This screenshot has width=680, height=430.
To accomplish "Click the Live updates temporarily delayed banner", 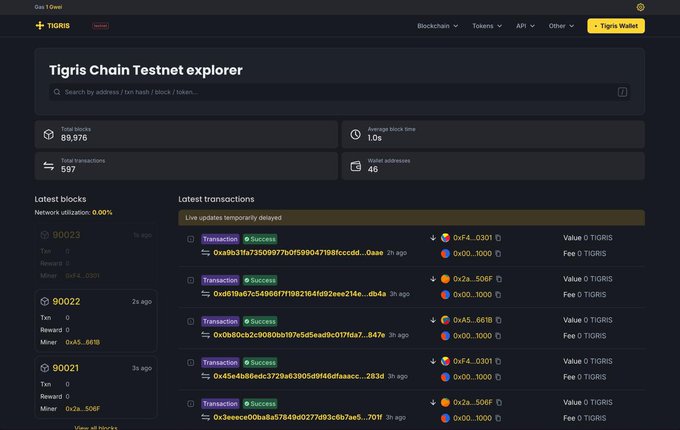I will [411, 218].
